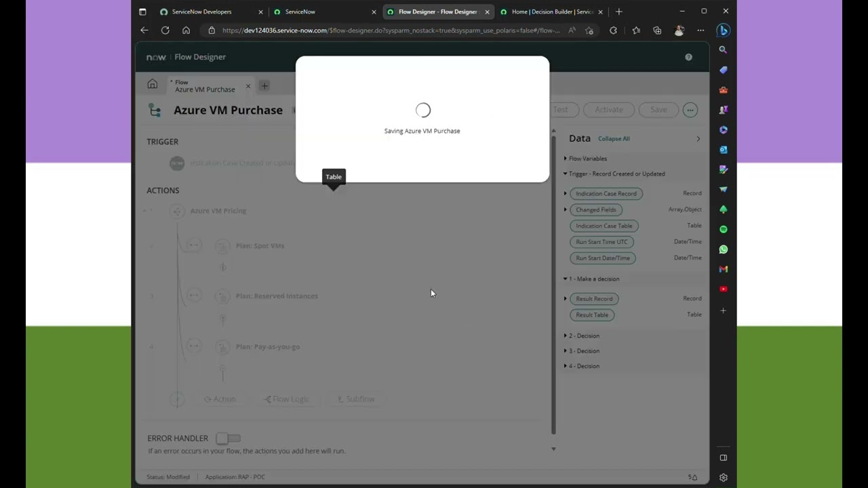Viewport: 868px width, 488px height.
Task: Select the Run Start Date/Time pill
Action: (603, 258)
